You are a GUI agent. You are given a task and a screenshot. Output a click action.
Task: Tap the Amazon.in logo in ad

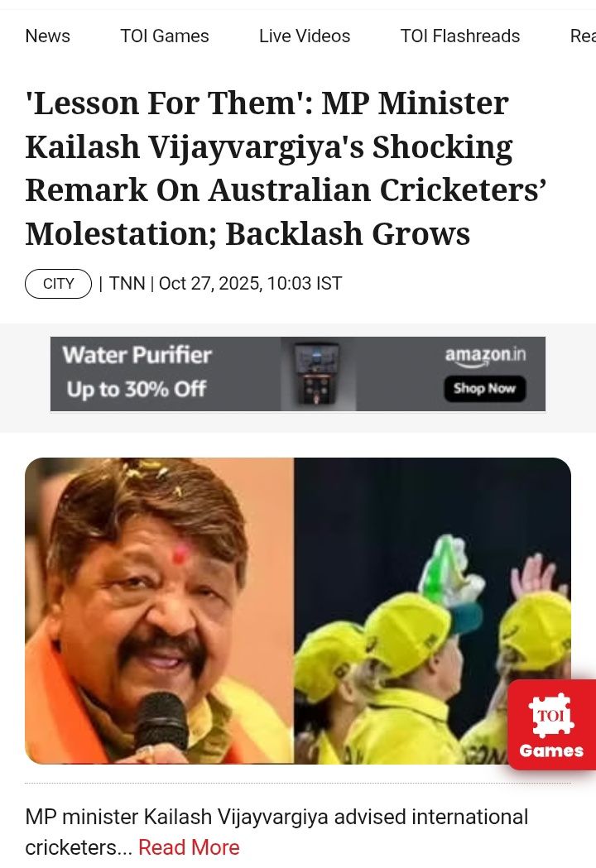485,357
